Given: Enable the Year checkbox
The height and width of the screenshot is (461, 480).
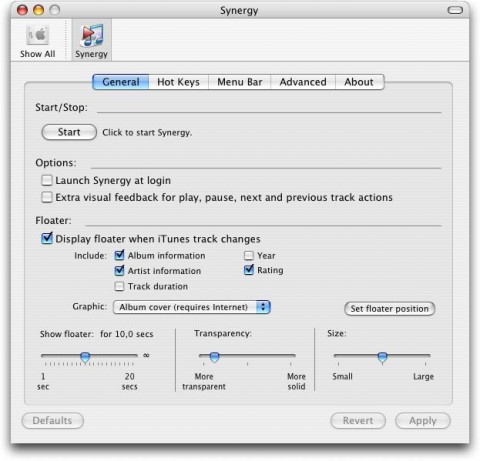Looking at the screenshot, I should 249,256.
